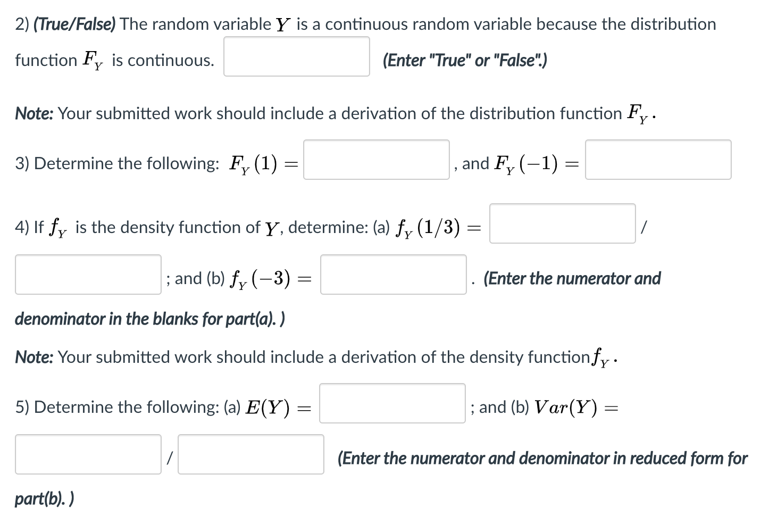Select the numerator box for Var(Y)

88,454
